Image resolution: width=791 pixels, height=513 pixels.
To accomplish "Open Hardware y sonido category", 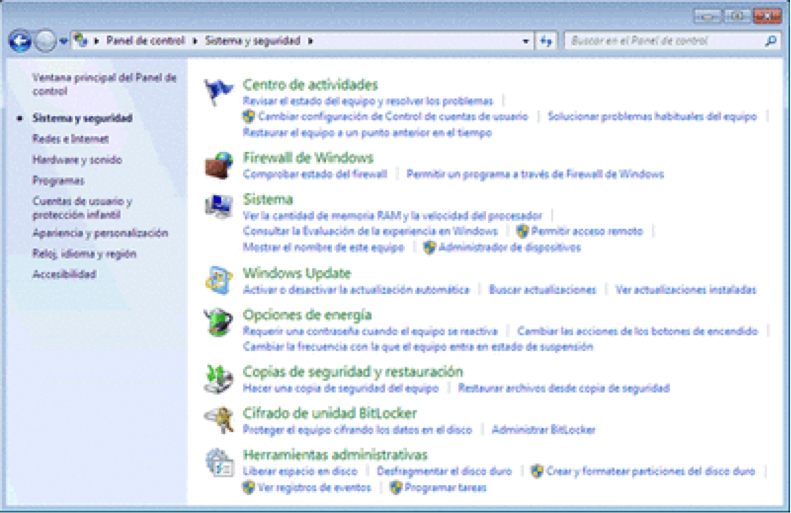I will 77,159.
